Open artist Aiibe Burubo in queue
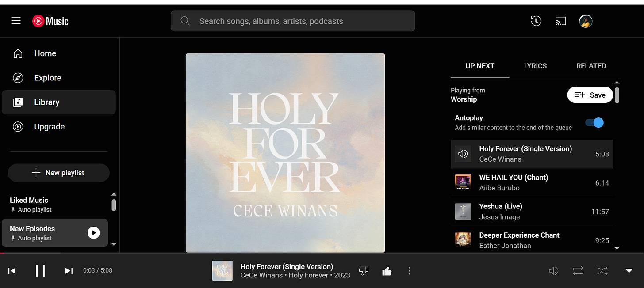The image size is (644, 288). pos(499,188)
